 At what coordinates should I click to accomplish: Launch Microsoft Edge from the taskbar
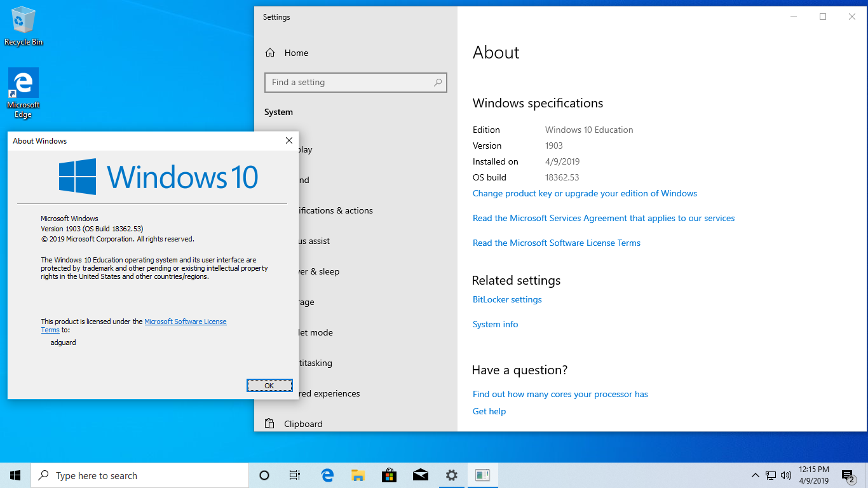coord(327,475)
